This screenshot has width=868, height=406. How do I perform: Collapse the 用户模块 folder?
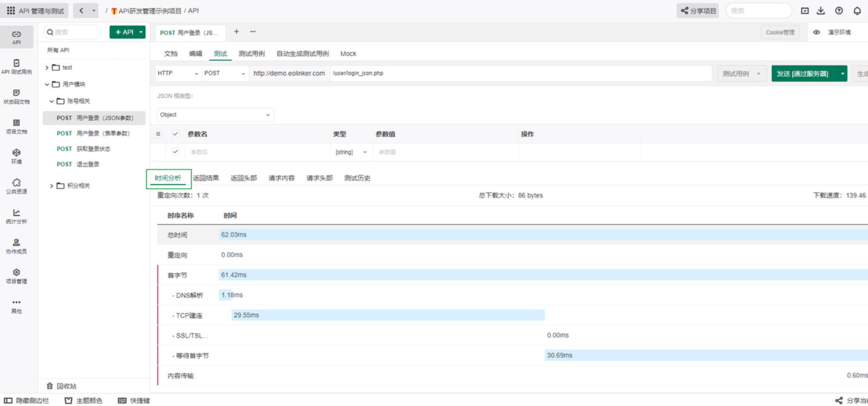47,84
